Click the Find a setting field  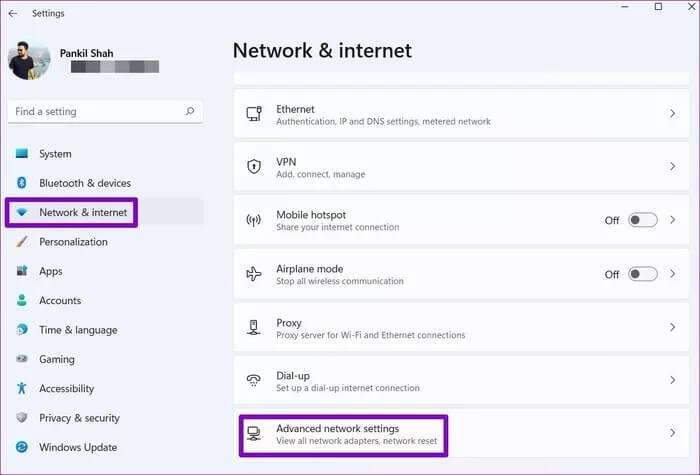coord(105,112)
